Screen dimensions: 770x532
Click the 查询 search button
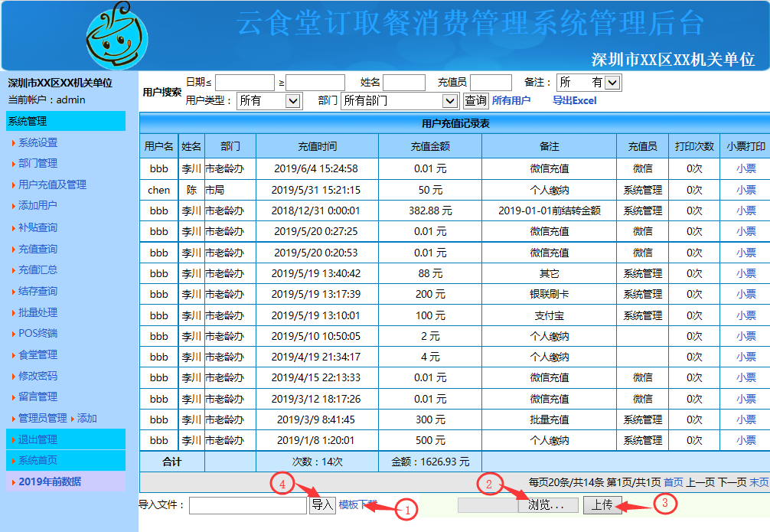point(475,100)
